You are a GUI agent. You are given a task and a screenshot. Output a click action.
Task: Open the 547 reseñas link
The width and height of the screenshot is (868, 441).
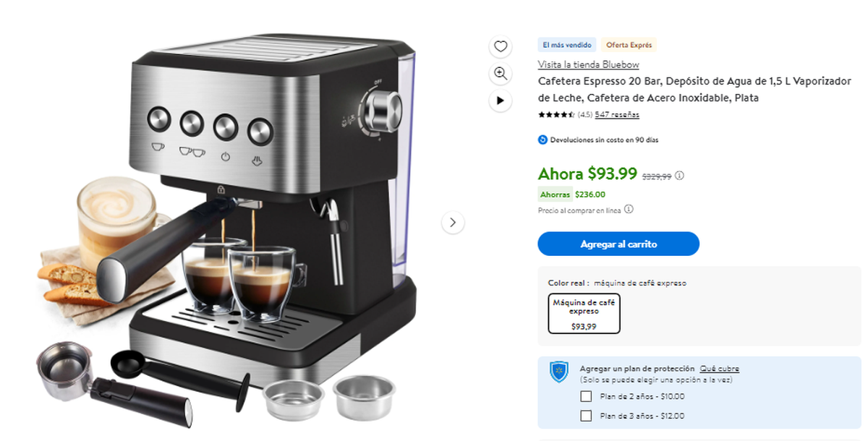617,115
